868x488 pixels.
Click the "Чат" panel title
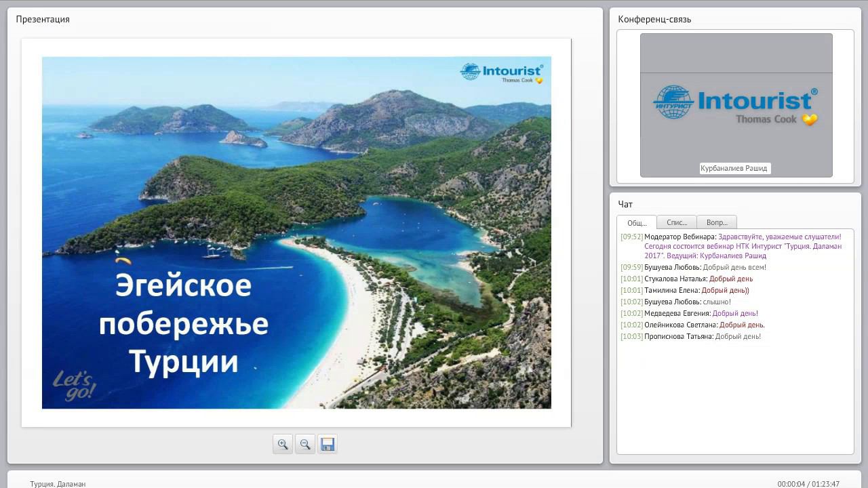click(x=625, y=204)
